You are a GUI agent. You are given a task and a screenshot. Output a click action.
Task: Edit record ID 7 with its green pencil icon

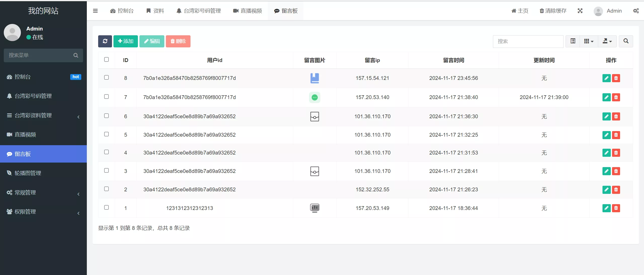click(x=606, y=97)
